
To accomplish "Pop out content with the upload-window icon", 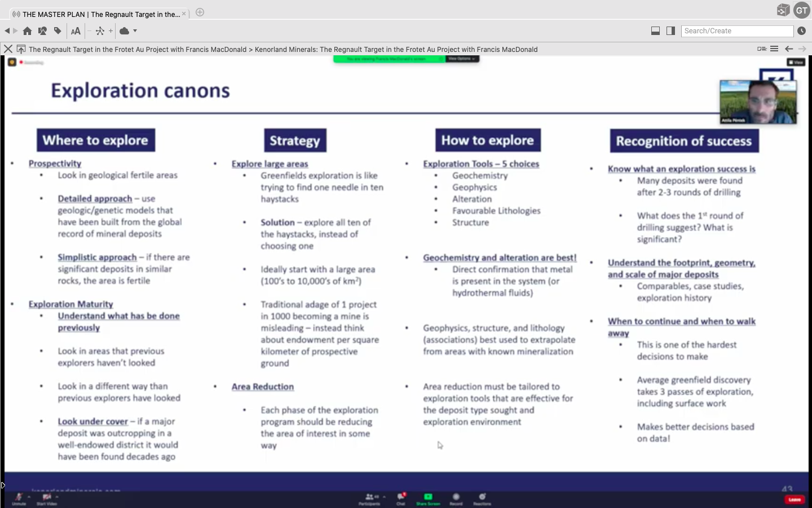I will click(21, 49).
